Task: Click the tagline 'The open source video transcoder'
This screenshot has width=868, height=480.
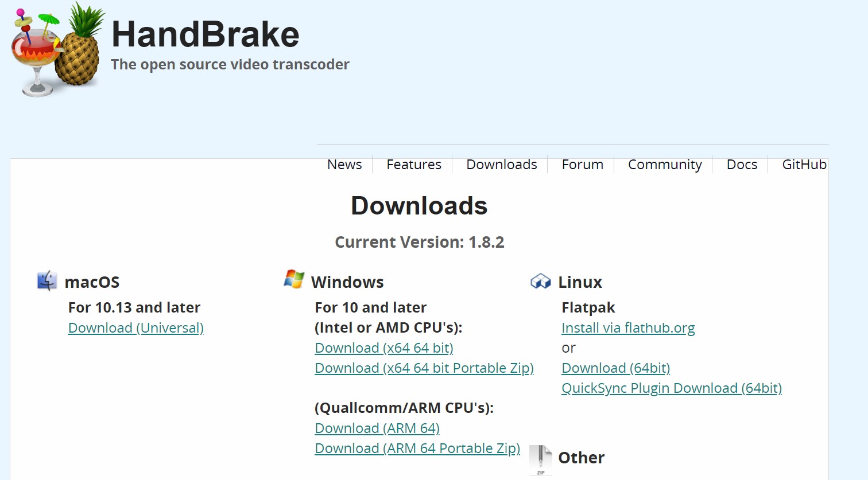Action: [x=230, y=64]
